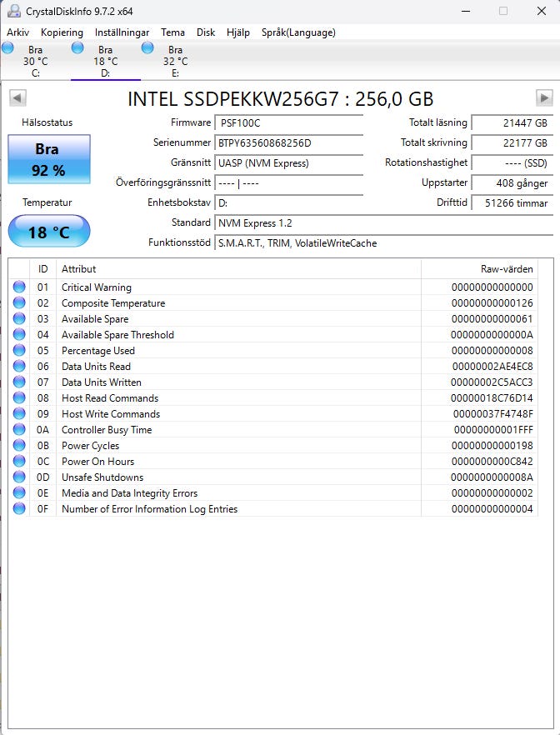Image resolution: width=560 pixels, height=735 pixels.
Task: Click the status orb next to Critical Warning
Action: (19, 287)
